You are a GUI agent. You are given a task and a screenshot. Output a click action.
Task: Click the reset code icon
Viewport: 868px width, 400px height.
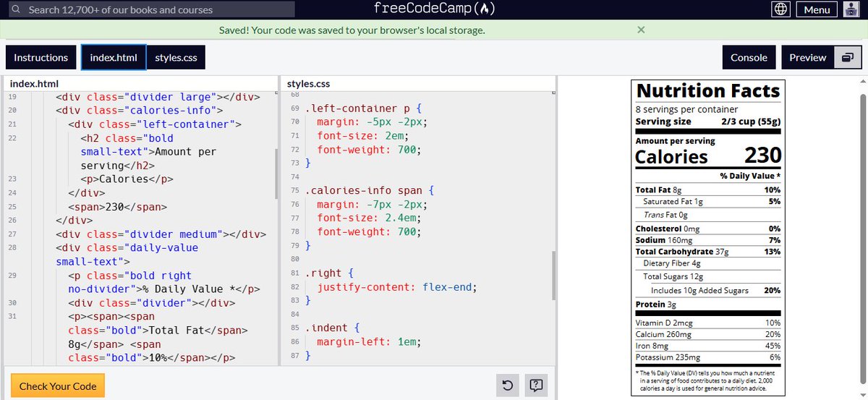tap(508, 386)
